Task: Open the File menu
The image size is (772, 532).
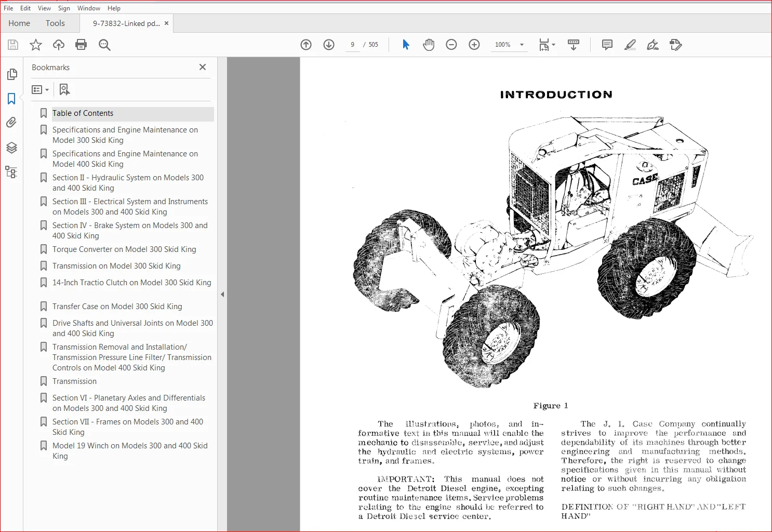Action: tap(8, 8)
